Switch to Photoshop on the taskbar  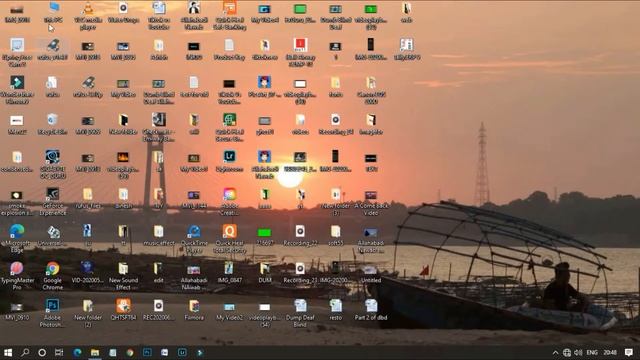[x=147, y=353]
